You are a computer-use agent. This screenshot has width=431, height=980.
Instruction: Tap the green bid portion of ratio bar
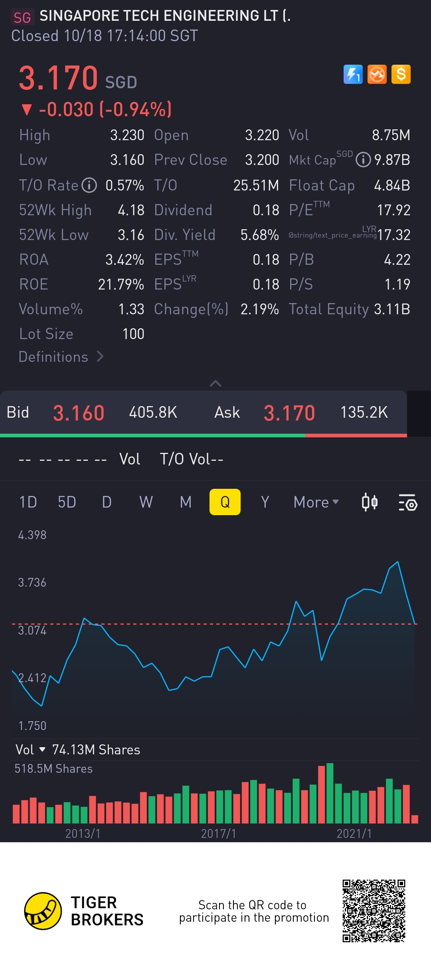pos(152,435)
